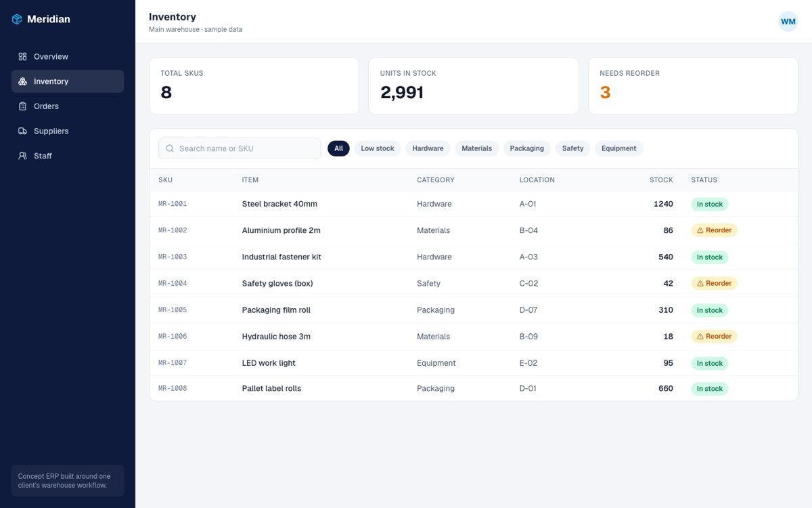Click stock value 660
The height and width of the screenshot is (508, 812).
point(666,389)
